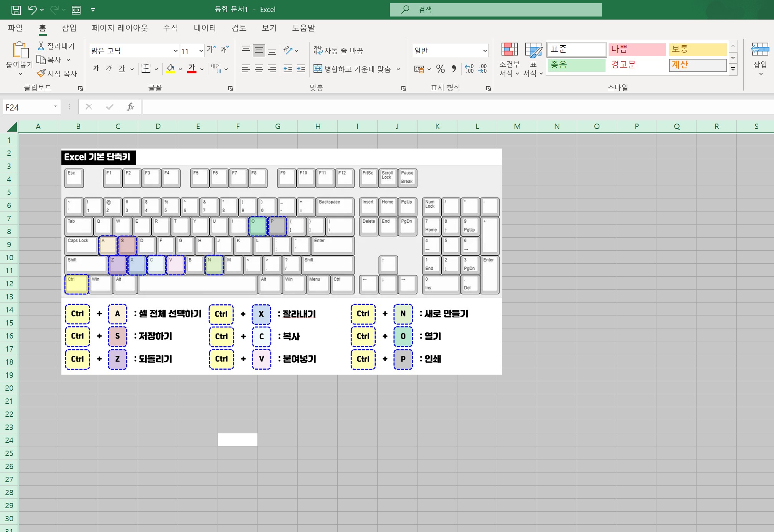774x532 pixels.
Task: Switch to the View (보기) tab
Action: coord(269,28)
